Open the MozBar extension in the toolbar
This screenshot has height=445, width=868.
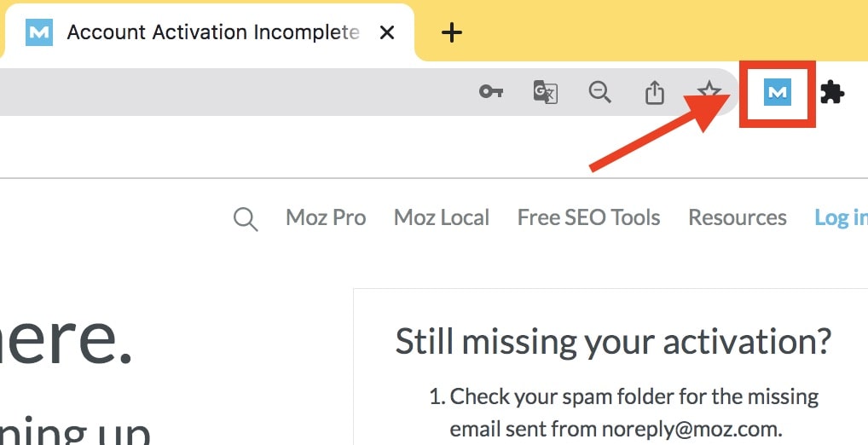point(778,92)
